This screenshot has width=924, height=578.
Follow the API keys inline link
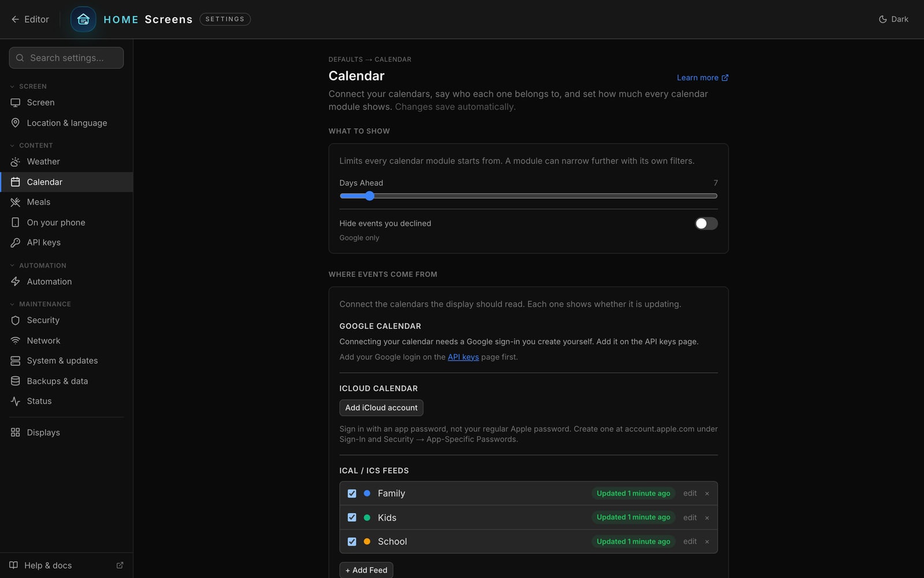point(463,357)
